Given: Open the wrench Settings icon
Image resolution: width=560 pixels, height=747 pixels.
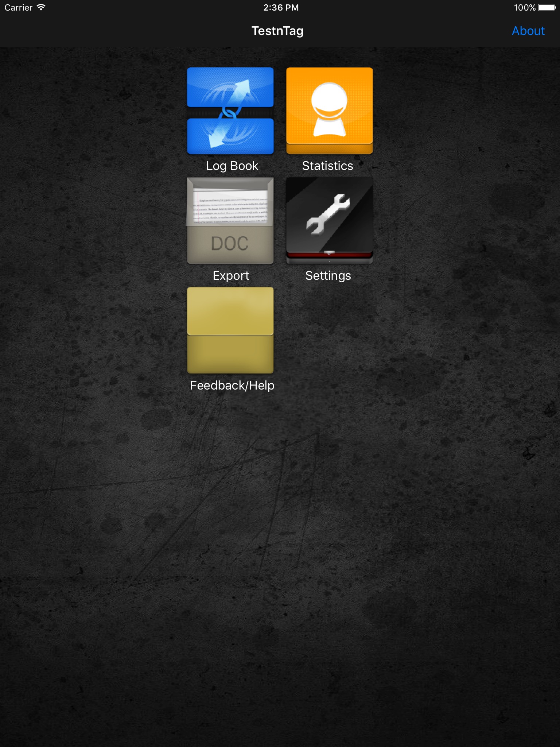Looking at the screenshot, I should tap(330, 221).
